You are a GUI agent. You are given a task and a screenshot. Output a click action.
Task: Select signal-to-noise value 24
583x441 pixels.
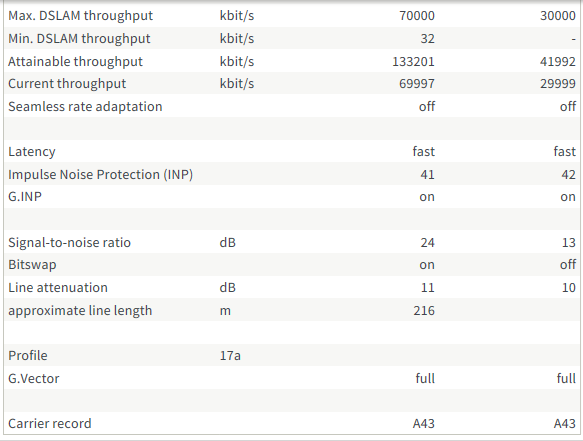click(x=427, y=243)
